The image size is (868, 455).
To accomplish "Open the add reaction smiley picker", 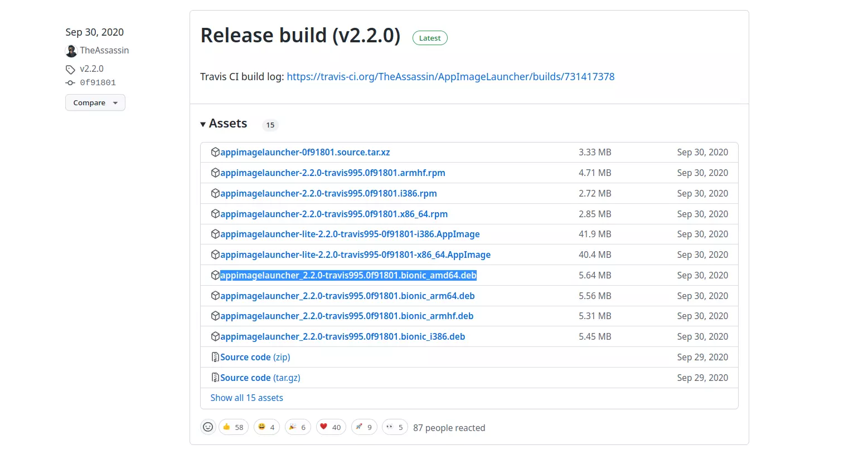I will [208, 427].
